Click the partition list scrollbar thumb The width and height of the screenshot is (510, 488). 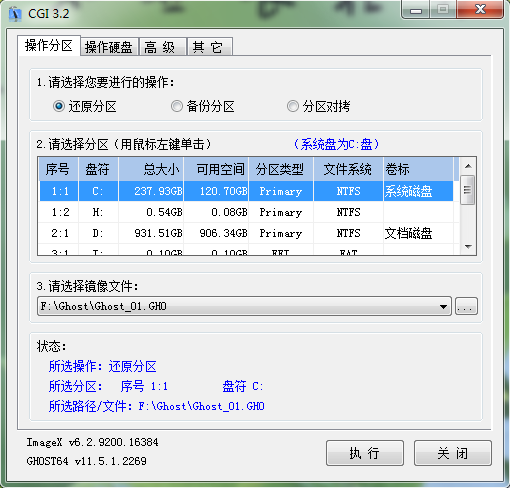(x=467, y=190)
